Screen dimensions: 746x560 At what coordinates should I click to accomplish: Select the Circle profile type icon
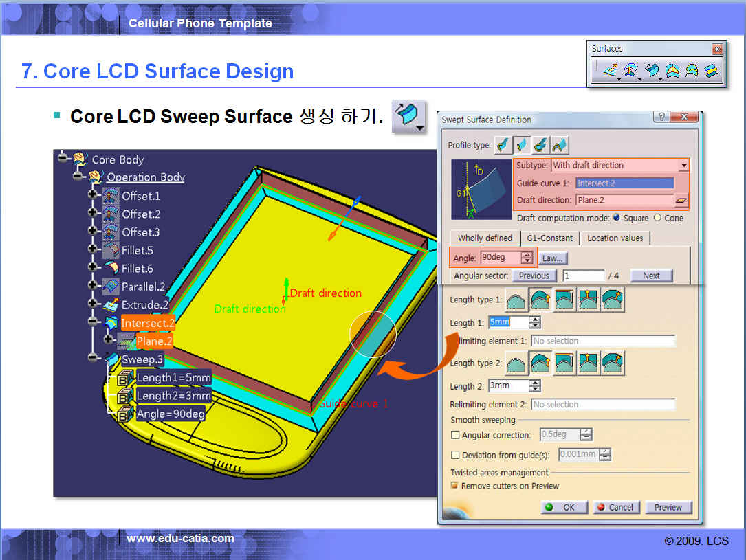pyautogui.click(x=541, y=145)
